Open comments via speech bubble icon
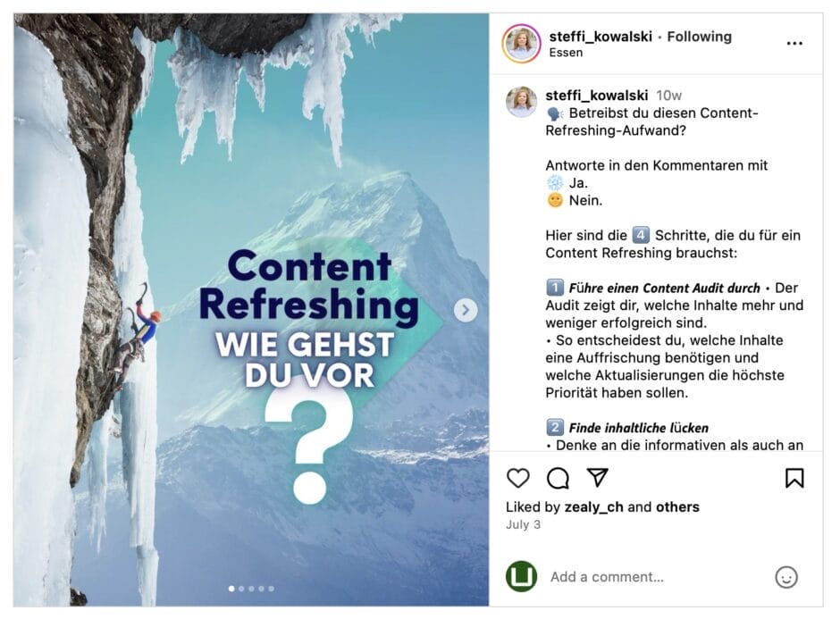 558,478
